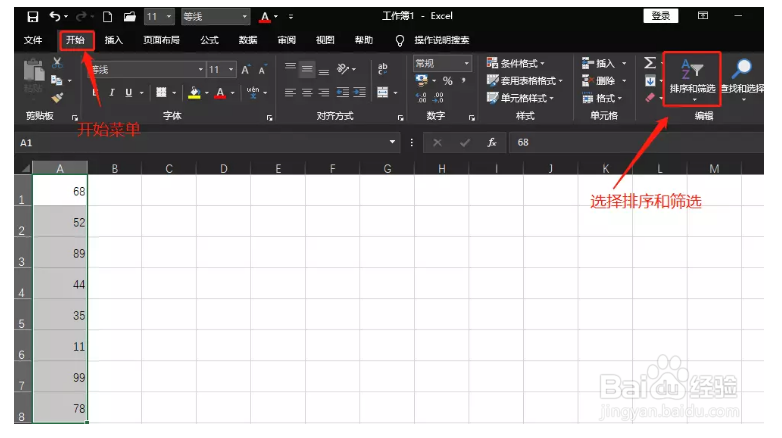
Task: Center text horizontally
Action: pos(307,92)
